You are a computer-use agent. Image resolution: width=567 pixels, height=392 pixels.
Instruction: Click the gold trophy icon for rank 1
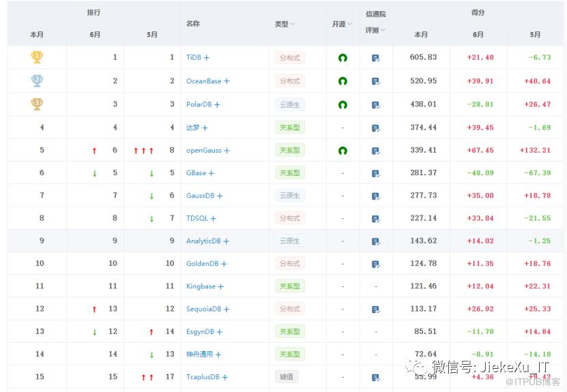[x=37, y=57]
